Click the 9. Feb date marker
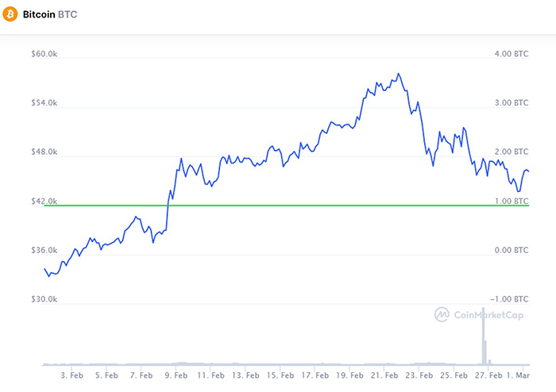 click(176, 374)
